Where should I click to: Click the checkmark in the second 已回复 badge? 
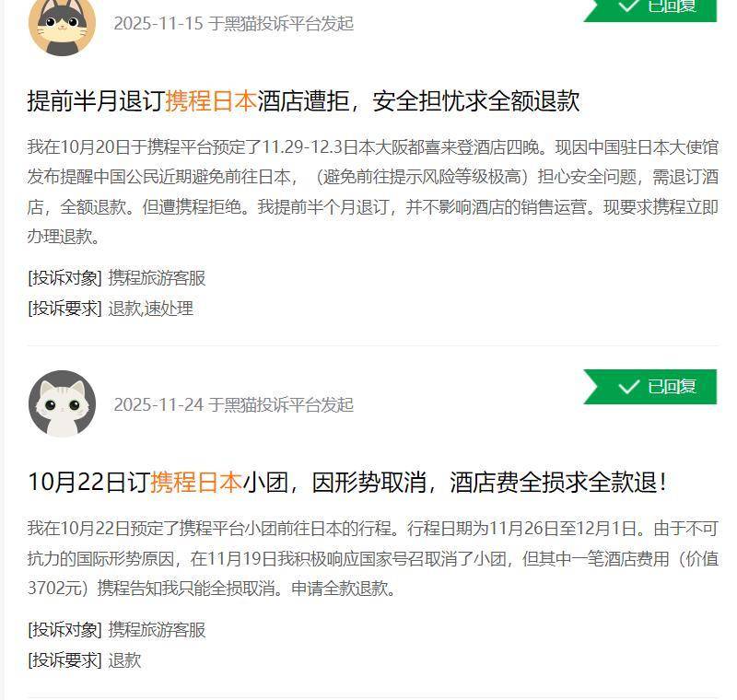pos(629,387)
